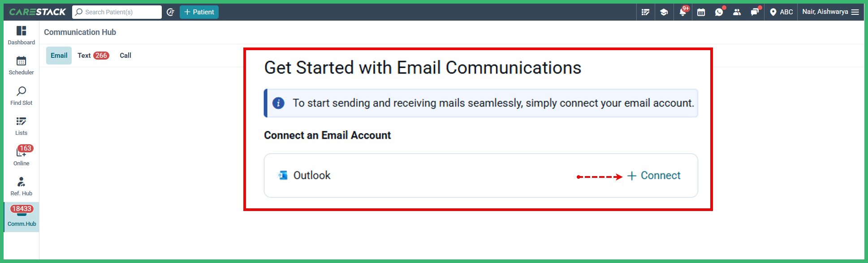
Task: Open the top bar calendar icon
Action: (x=701, y=12)
